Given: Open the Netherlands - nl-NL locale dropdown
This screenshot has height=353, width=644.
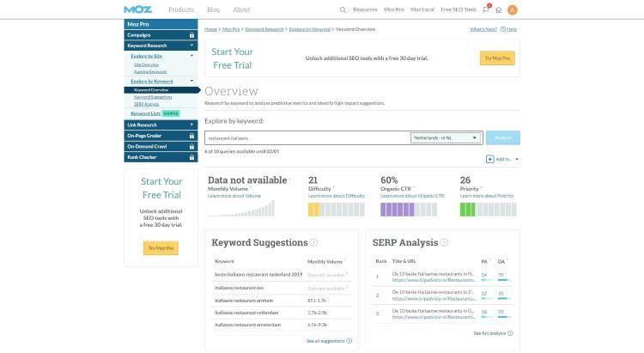Looking at the screenshot, I should pyautogui.click(x=446, y=137).
